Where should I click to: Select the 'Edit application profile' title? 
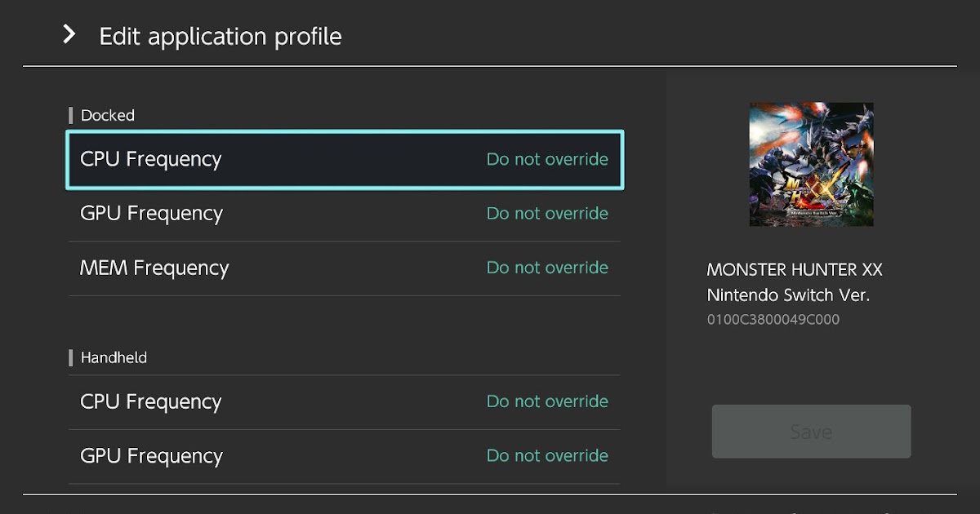click(220, 36)
